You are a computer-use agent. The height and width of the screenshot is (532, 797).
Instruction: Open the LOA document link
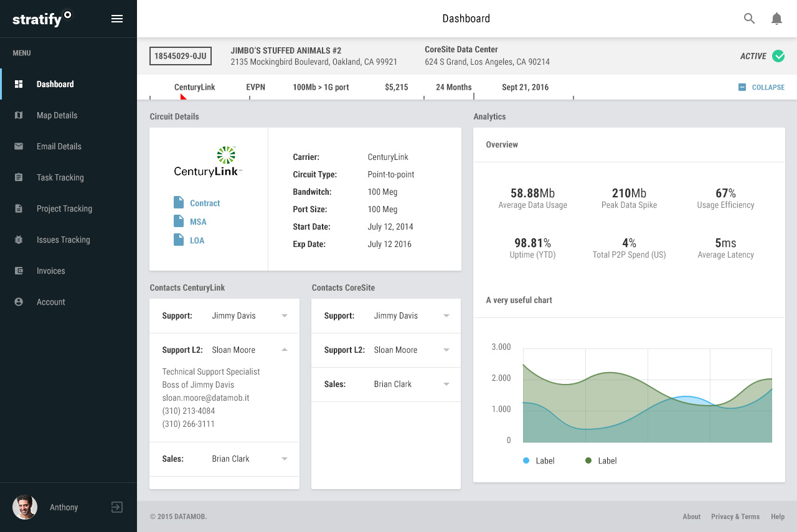[197, 241]
